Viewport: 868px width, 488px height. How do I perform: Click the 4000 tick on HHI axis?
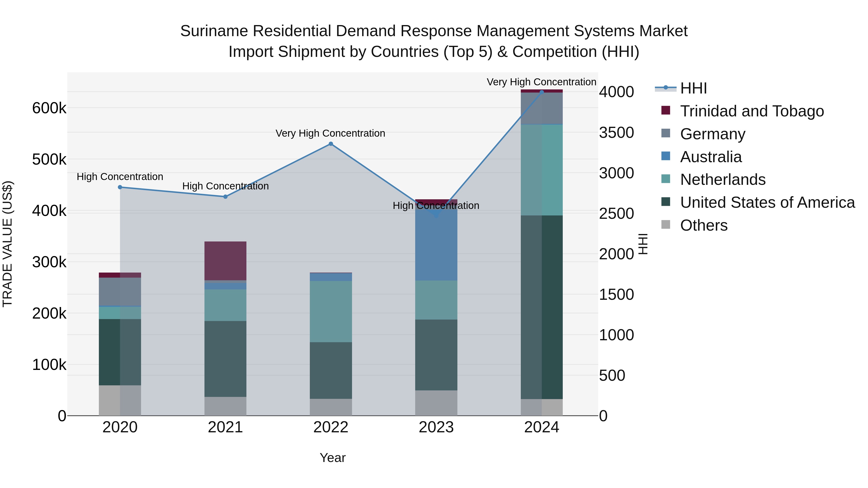pyautogui.click(x=617, y=92)
